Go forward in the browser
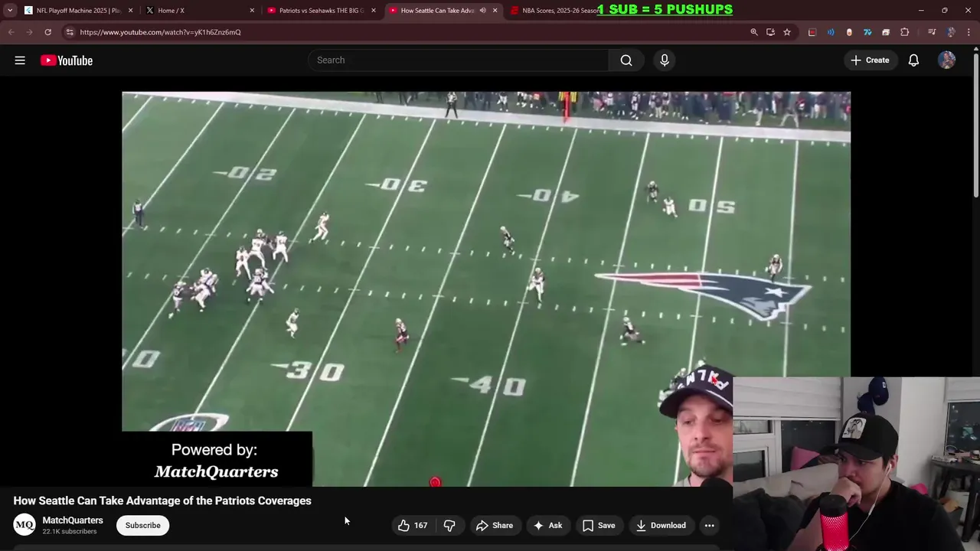This screenshot has height=551, width=980. pos(29,32)
